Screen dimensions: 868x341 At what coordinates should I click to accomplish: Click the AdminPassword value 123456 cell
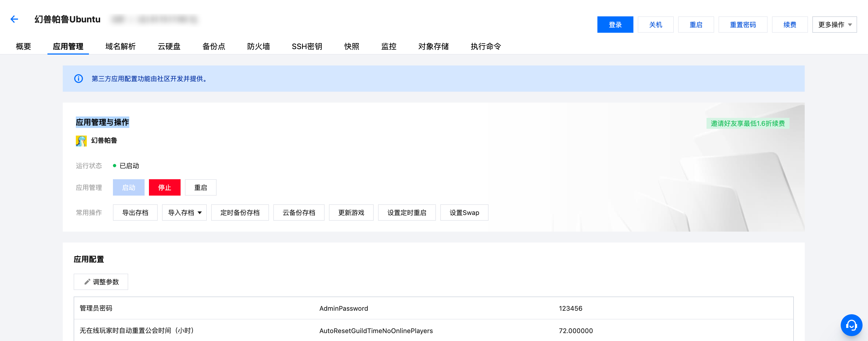(570, 308)
